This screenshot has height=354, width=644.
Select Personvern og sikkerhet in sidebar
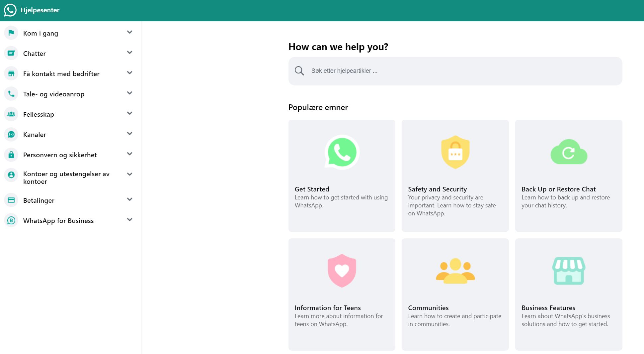tap(60, 155)
